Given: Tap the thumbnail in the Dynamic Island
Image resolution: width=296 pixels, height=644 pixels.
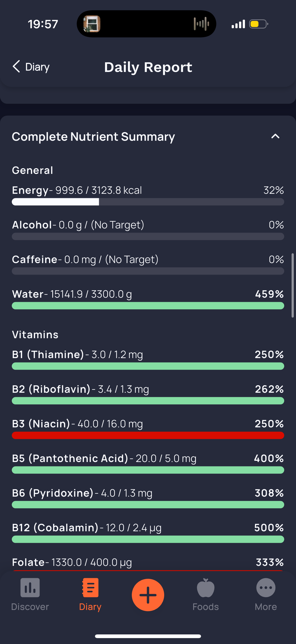Looking at the screenshot, I should (x=92, y=24).
